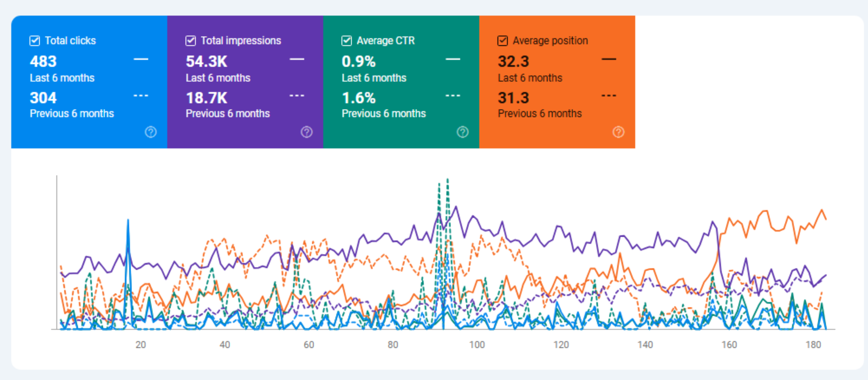Toggle the Average position checkbox
The height and width of the screenshot is (380, 868).
coord(502,41)
